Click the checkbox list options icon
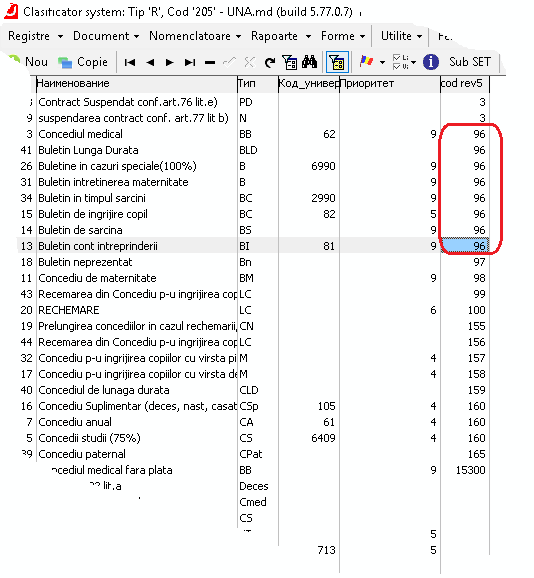This screenshot has height=578, width=534. coord(400,62)
